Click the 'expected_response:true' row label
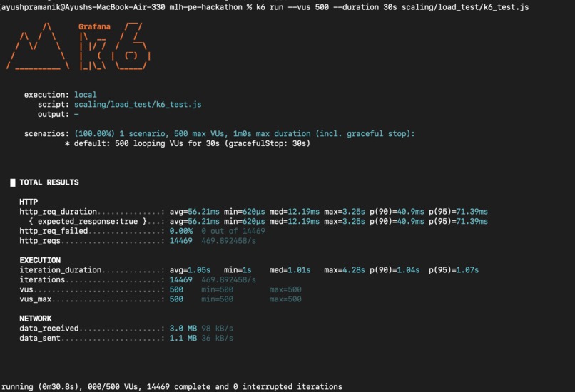The height and width of the screenshot is (392, 575). click(88, 221)
